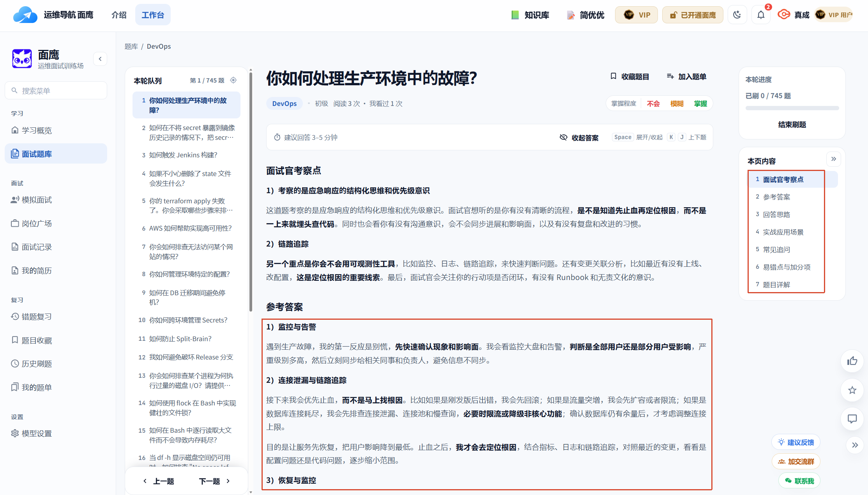Image resolution: width=868 pixels, height=495 pixels.
Task: Mark mastery as 掌握
Action: (x=700, y=104)
